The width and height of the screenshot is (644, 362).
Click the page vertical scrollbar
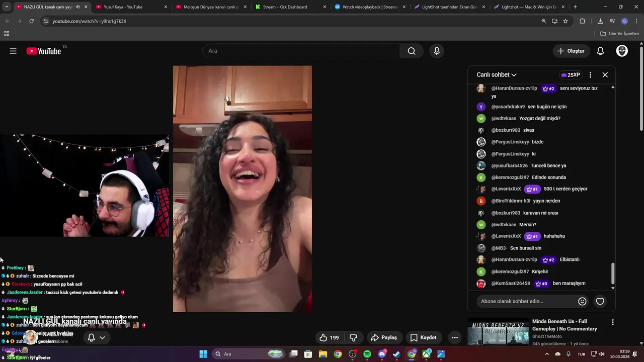[x=641, y=88]
